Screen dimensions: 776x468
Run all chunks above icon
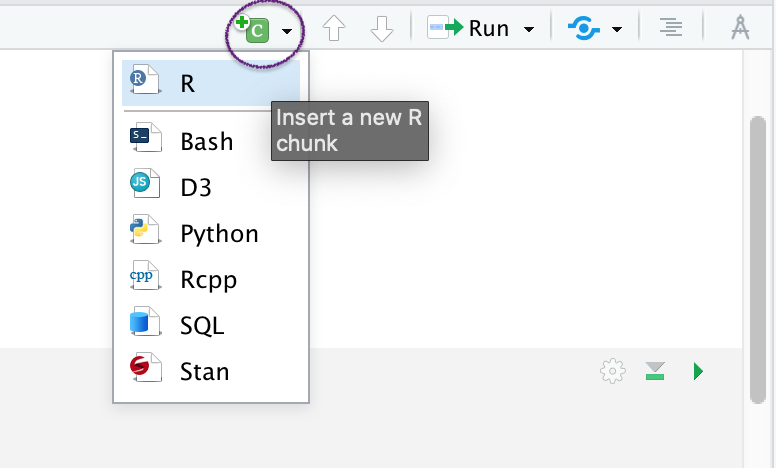pyautogui.click(x=655, y=372)
